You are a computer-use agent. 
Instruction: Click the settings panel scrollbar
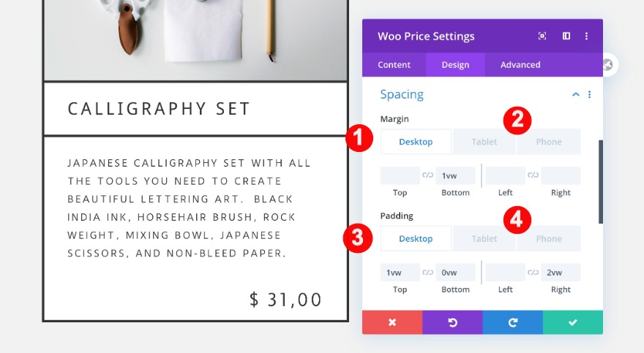(x=601, y=181)
